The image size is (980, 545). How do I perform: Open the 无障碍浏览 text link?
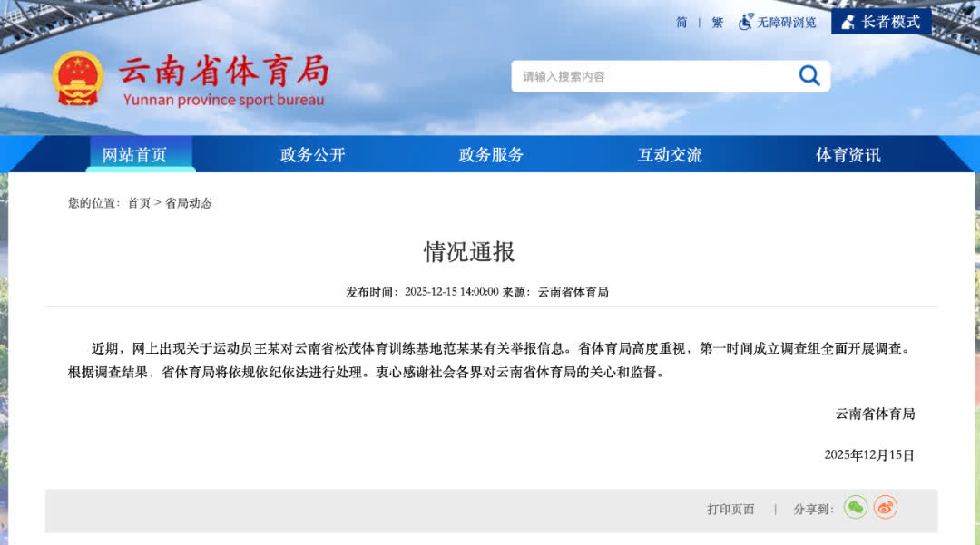787,23
